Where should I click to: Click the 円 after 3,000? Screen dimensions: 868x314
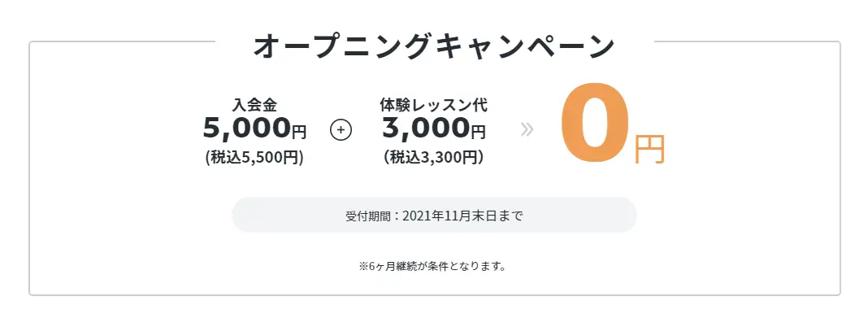(x=478, y=133)
